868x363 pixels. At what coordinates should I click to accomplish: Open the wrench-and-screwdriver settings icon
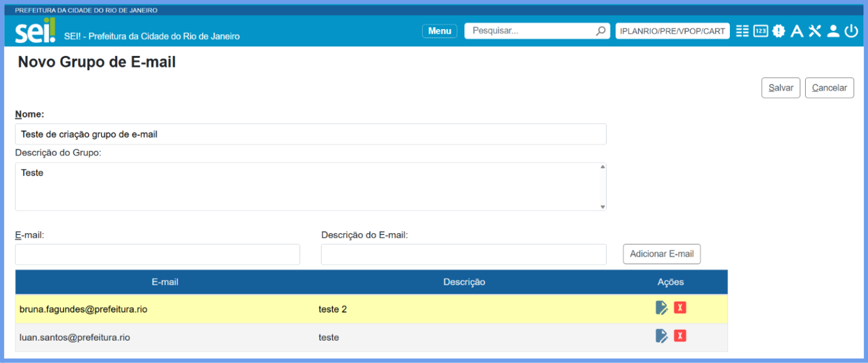pyautogui.click(x=815, y=31)
